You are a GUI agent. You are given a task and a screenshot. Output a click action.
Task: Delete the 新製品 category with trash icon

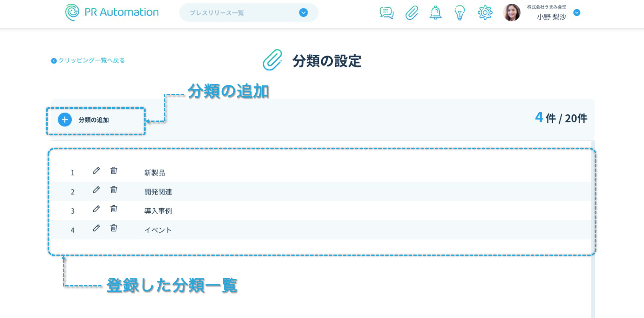tap(114, 171)
